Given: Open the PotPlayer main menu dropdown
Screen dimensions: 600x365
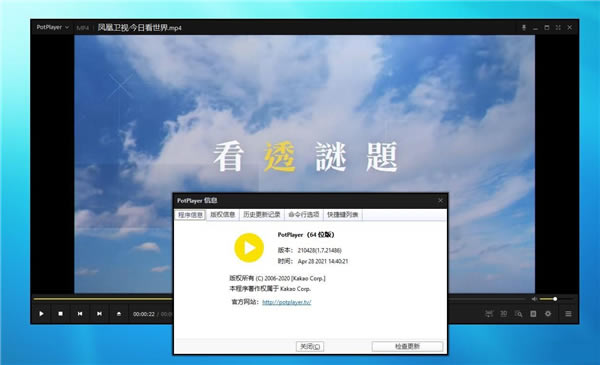Looking at the screenshot, I should coord(53,28).
